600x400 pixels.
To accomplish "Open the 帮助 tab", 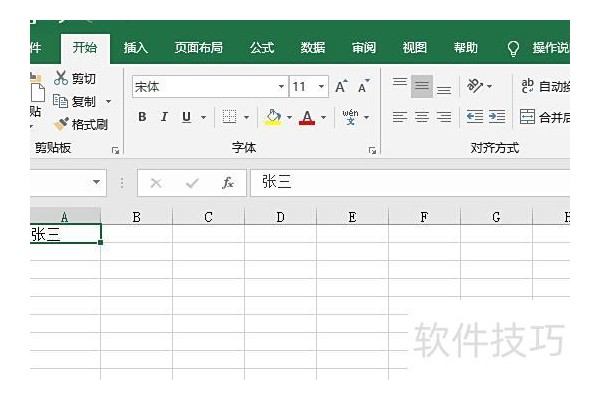I will coord(466,48).
